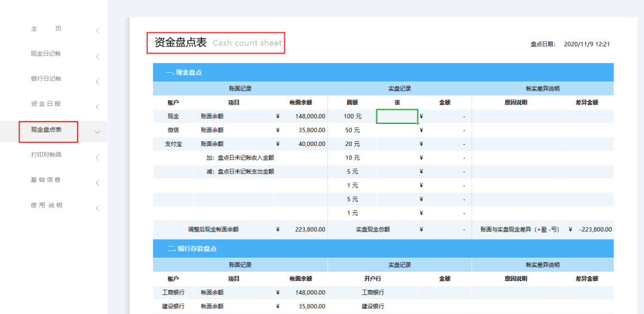The image size is (644, 314).
Task: Open the 打印对帐函 sidebar item
Action: click(46, 155)
